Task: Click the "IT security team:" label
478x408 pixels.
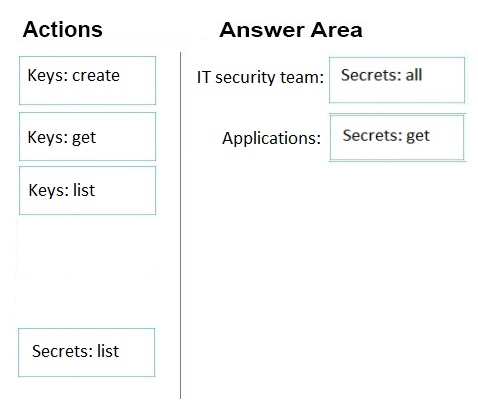Action: (x=260, y=77)
